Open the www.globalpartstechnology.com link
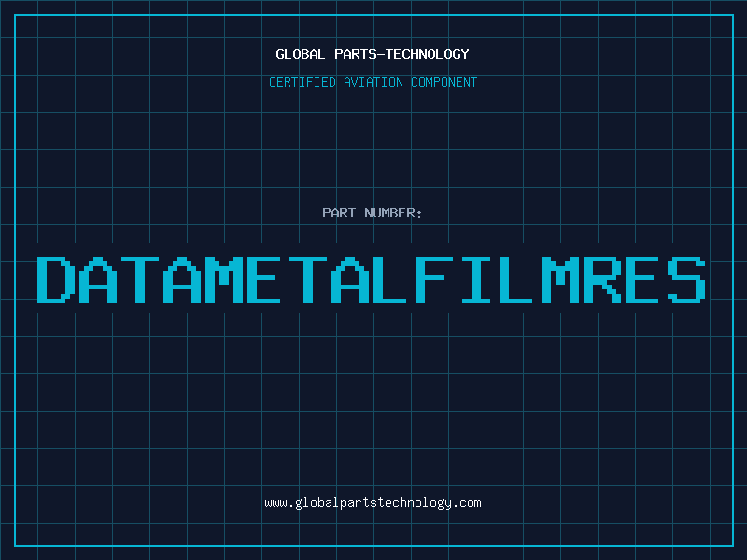747x560 pixels. [373, 503]
